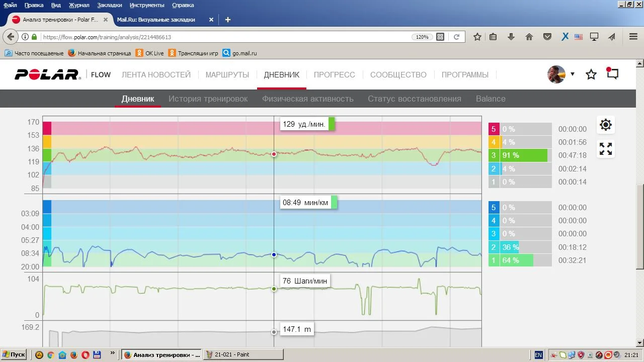Click the page vertical scrollbar thumb

[x=640, y=227]
